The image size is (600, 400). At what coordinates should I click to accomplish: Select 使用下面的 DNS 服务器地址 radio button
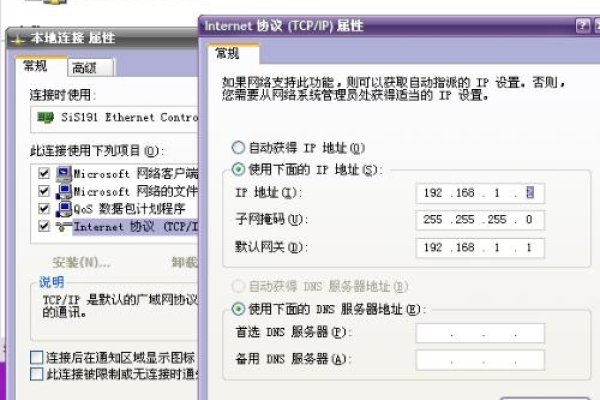238,309
